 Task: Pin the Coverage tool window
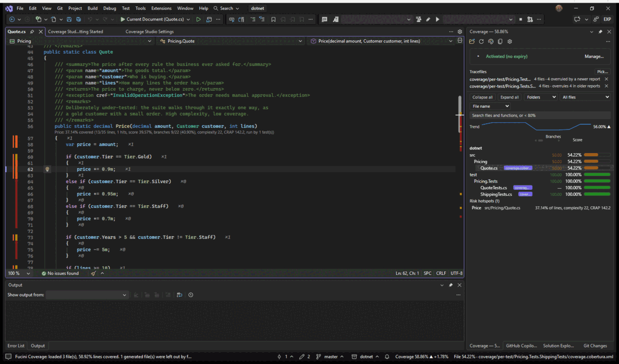tap(600, 31)
